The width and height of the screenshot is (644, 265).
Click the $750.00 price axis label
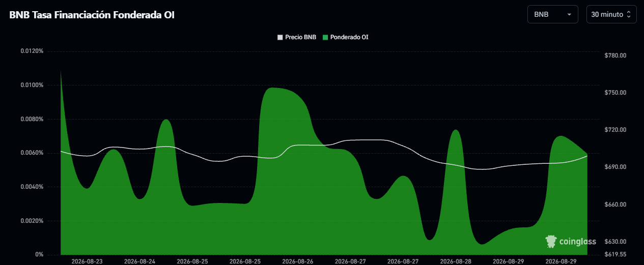click(x=614, y=93)
